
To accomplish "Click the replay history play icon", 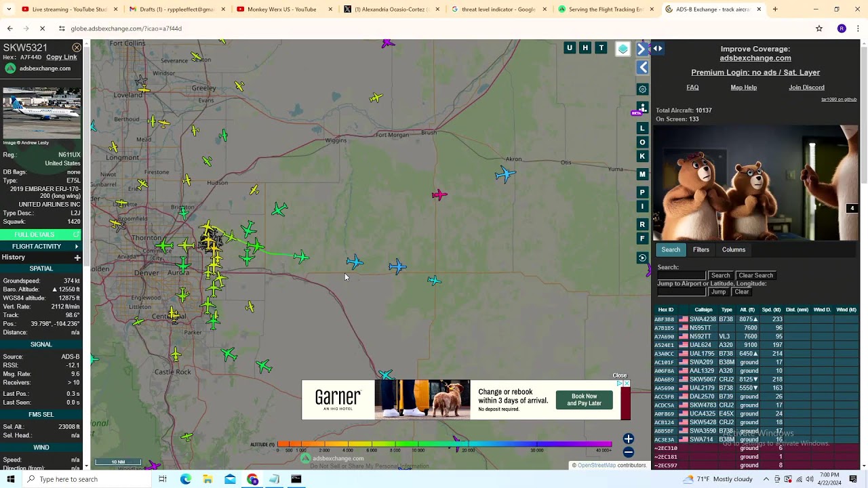I will point(642,258).
